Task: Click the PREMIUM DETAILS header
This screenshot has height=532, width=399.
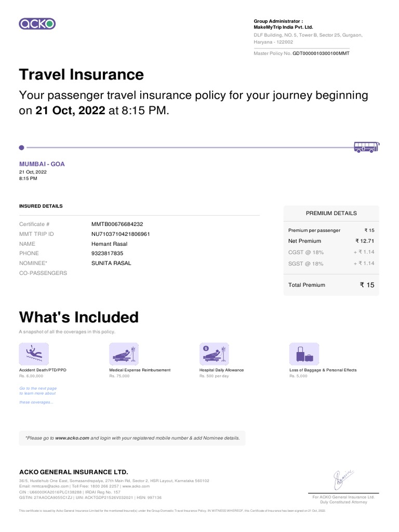Action: pos(331,213)
